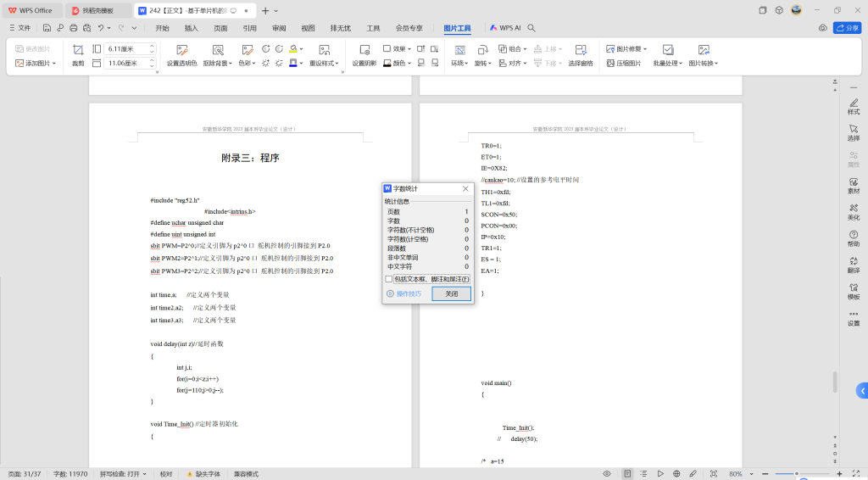Click the Print icon in quick access toolbar
Screen dimensions: 868x480
pyautogui.click(x=73, y=28)
